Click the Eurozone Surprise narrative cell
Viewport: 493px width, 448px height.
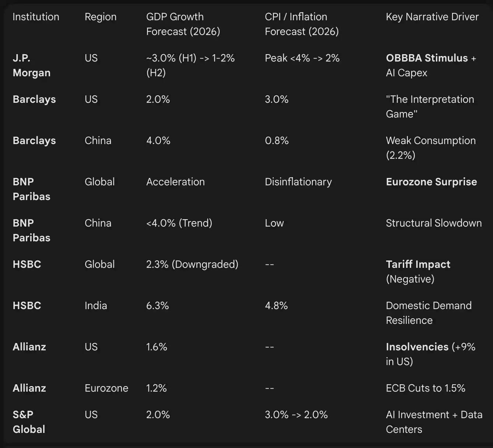pyautogui.click(x=431, y=182)
